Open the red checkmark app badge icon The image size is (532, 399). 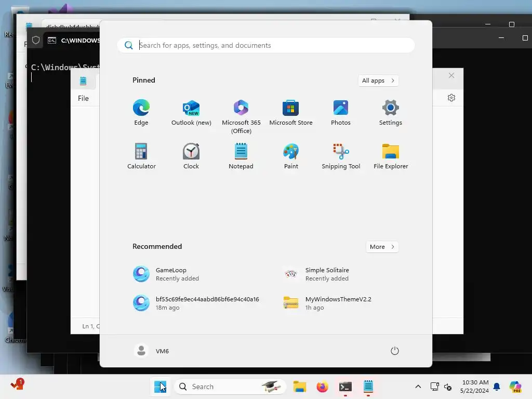(x=17, y=384)
